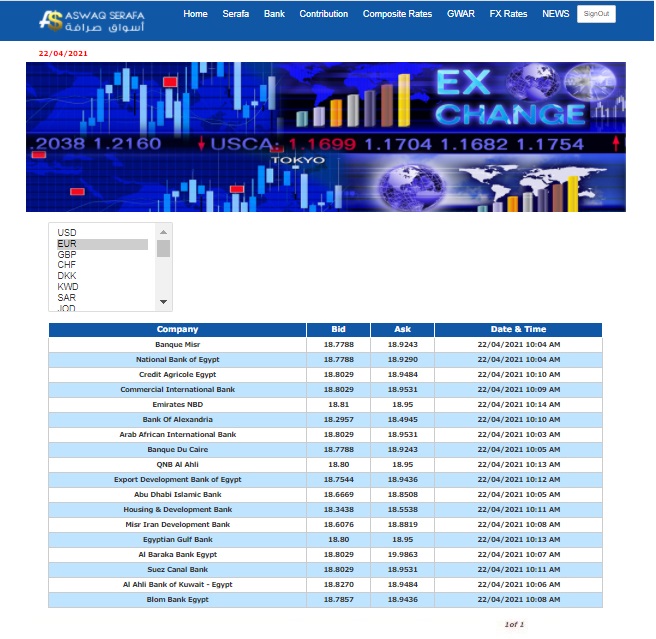Click Arab African timestamp 10:03 AM
Viewport: 656px width, 639px height.
click(518, 435)
